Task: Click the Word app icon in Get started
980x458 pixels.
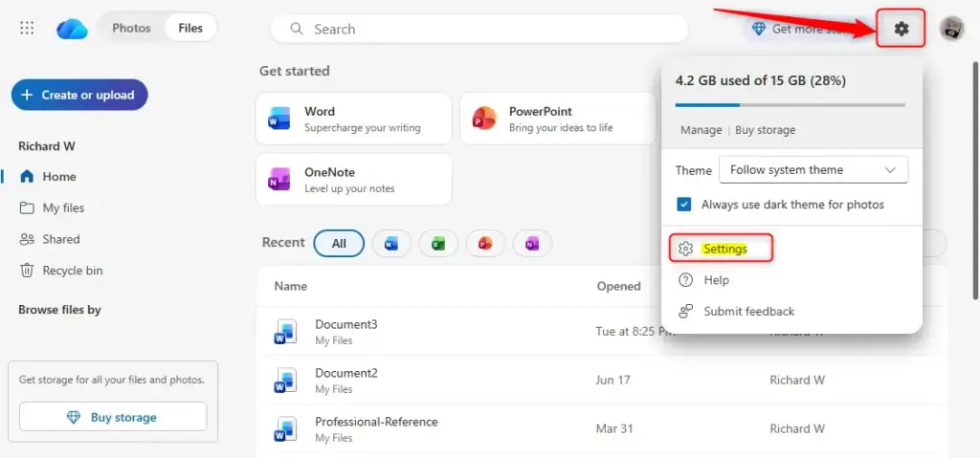Action: click(x=279, y=119)
